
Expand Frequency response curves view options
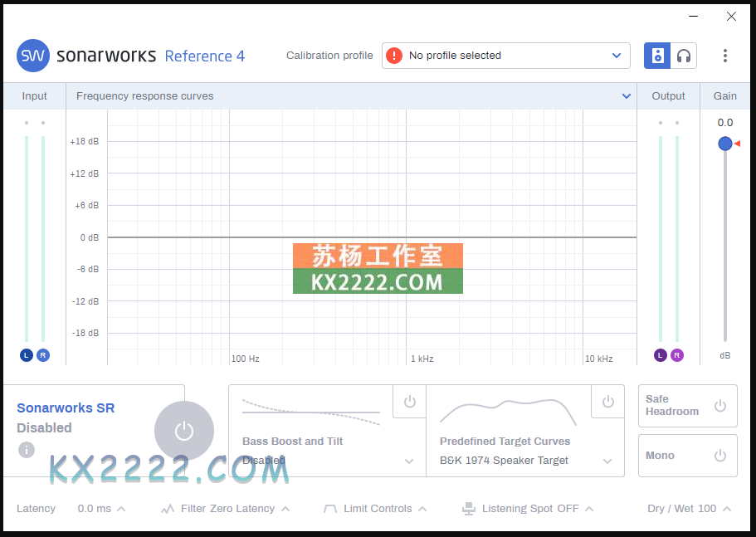click(x=626, y=96)
